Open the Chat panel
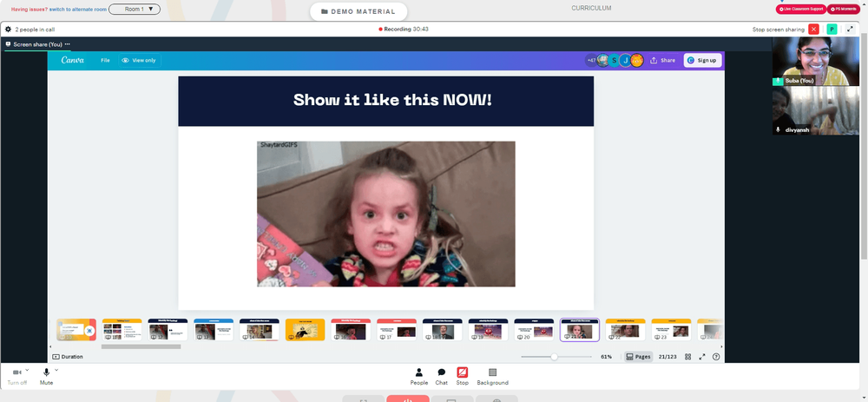The height and width of the screenshot is (402, 868). 441,377
